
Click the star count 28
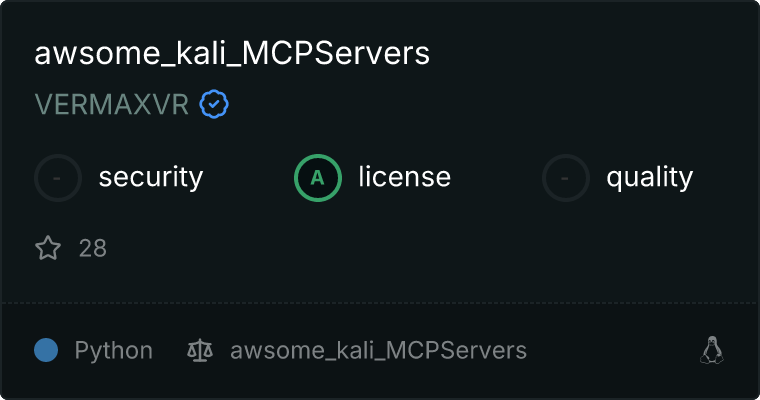93,248
